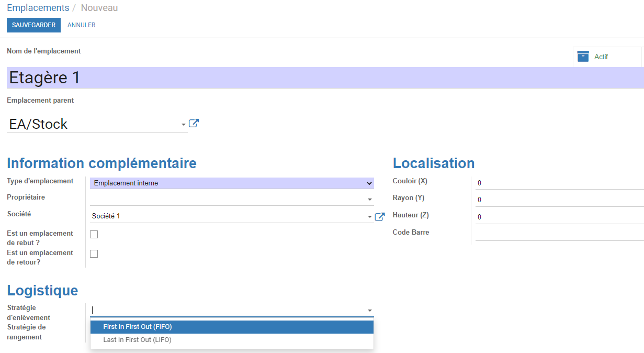The height and width of the screenshot is (353, 644).
Task: Click the 'Stratégie de rangement' label
Action: pyautogui.click(x=26, y=332)
